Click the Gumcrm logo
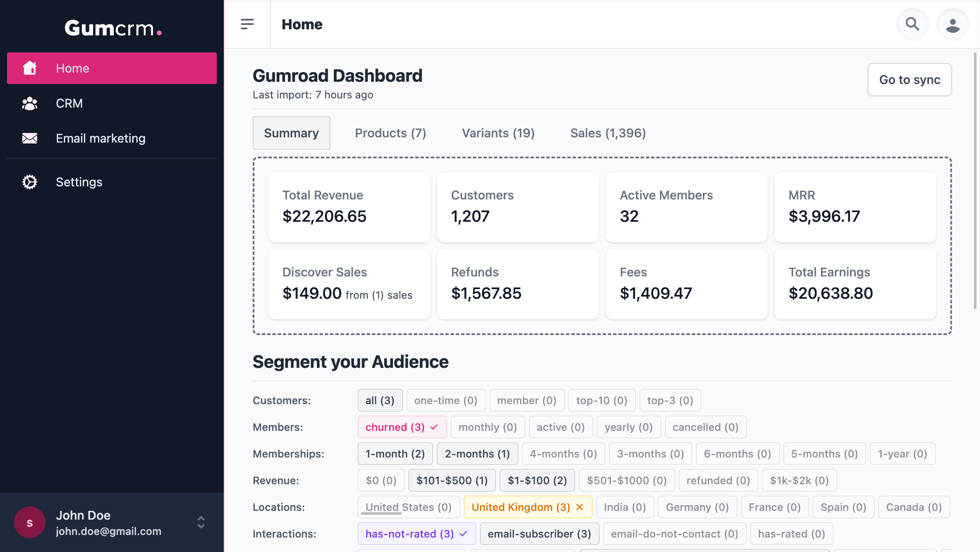This screenshot has width=980, height=552. 113,28
